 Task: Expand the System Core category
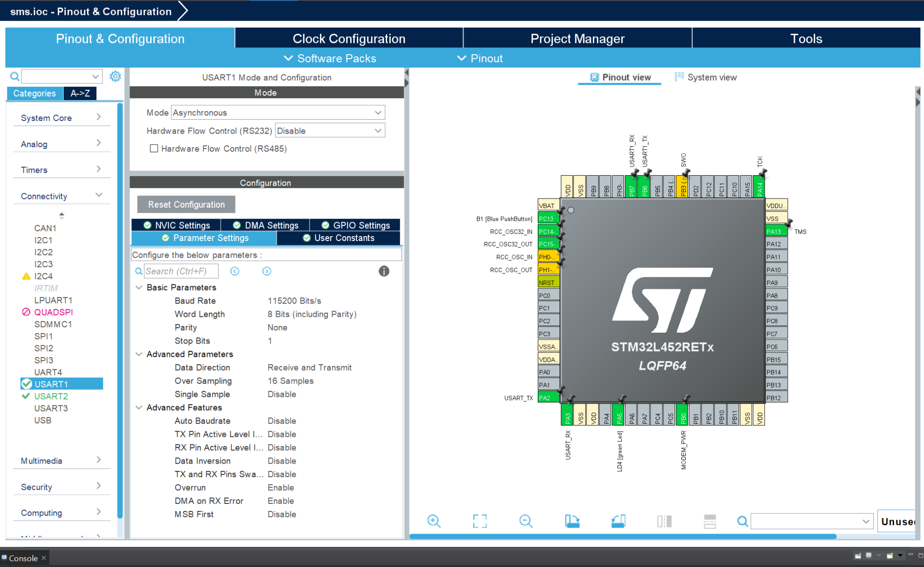click(x=62, y=118)
